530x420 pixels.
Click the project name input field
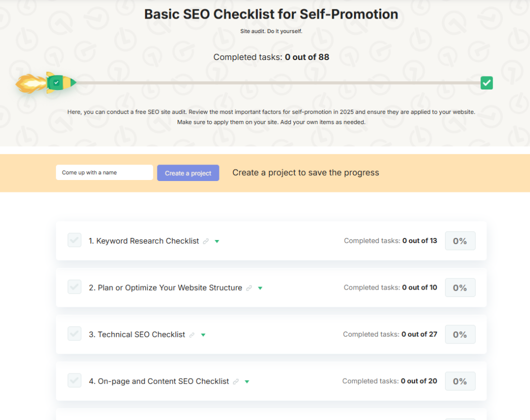(104, 173)
